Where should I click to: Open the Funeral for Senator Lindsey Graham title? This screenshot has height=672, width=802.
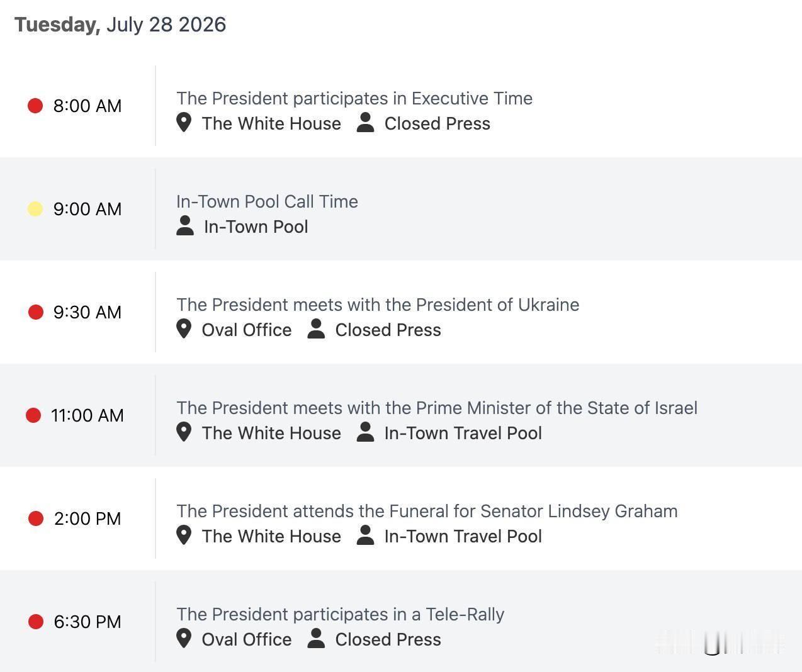click(427, 511)
